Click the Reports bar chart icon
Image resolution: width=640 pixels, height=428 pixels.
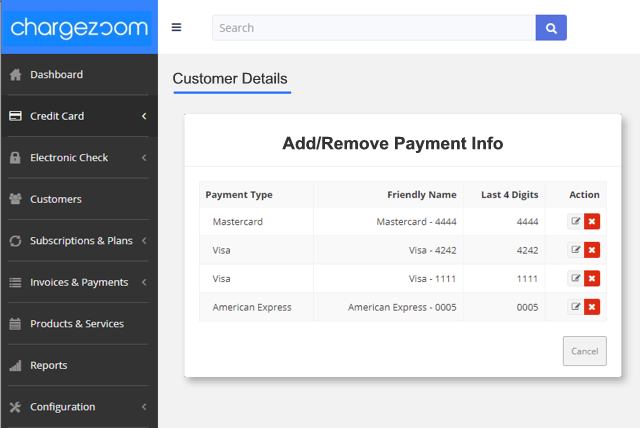16,366
